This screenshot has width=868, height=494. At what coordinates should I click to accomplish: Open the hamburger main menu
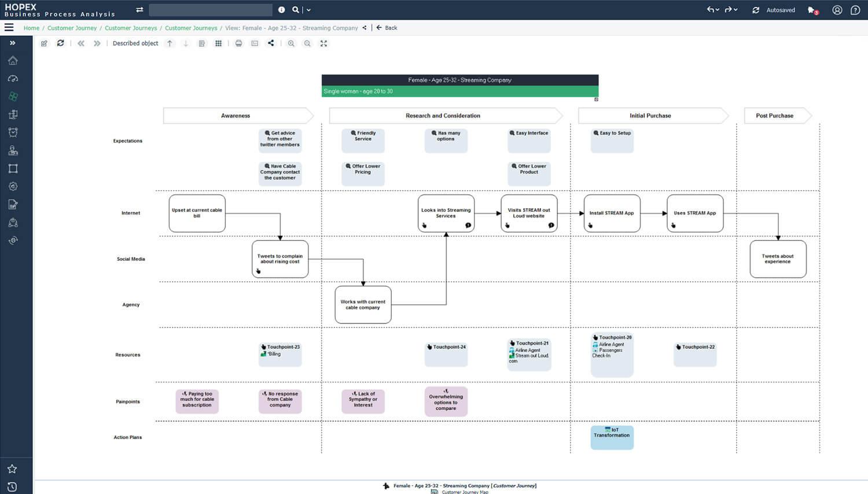click(9, 27)
